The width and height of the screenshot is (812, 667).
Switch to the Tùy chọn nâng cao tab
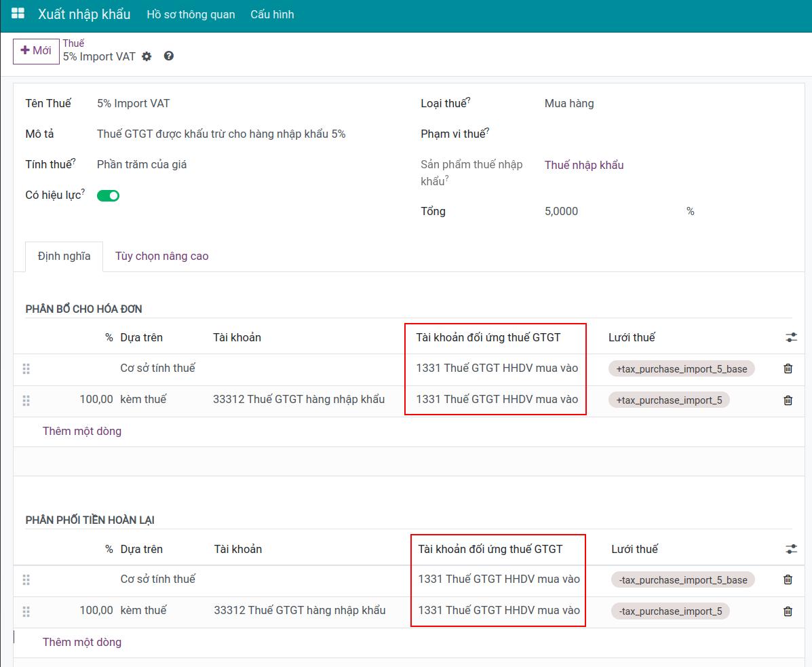coord(161,256)
